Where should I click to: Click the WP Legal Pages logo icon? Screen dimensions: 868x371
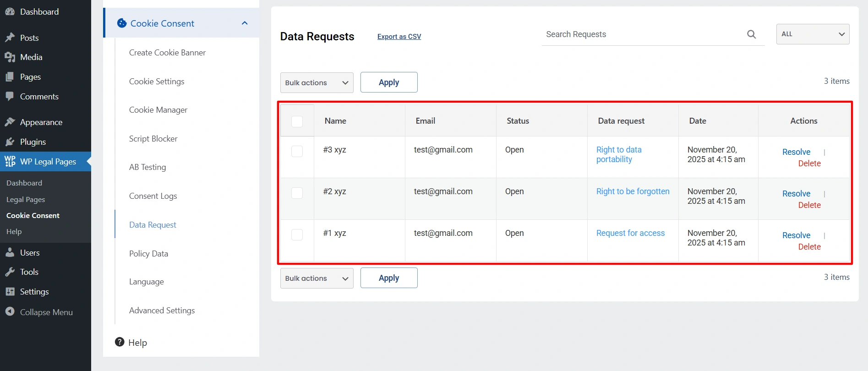click(10, 162)
